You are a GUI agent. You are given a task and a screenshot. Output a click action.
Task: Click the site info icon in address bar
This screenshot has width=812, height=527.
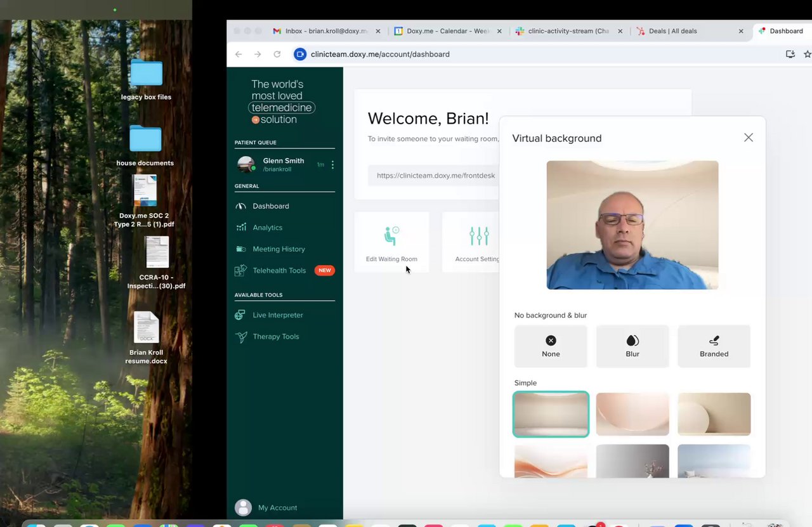[x=300, y=55]
